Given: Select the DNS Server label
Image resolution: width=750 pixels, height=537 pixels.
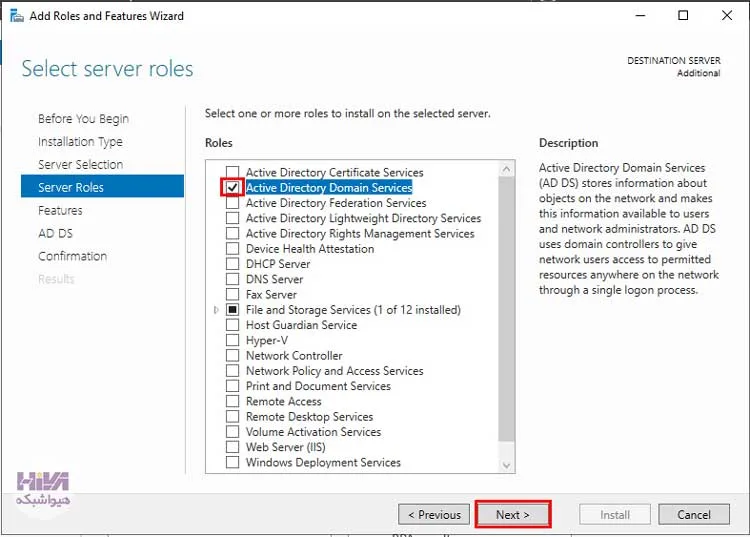Looking at the screenshot, I should point(275,279).
